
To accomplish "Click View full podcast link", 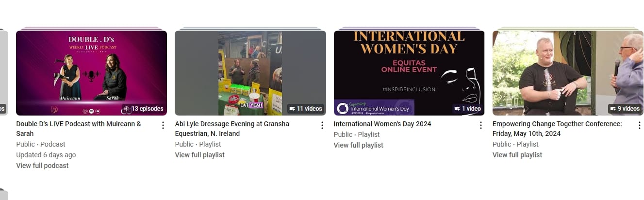I will [x=42, y=166].
